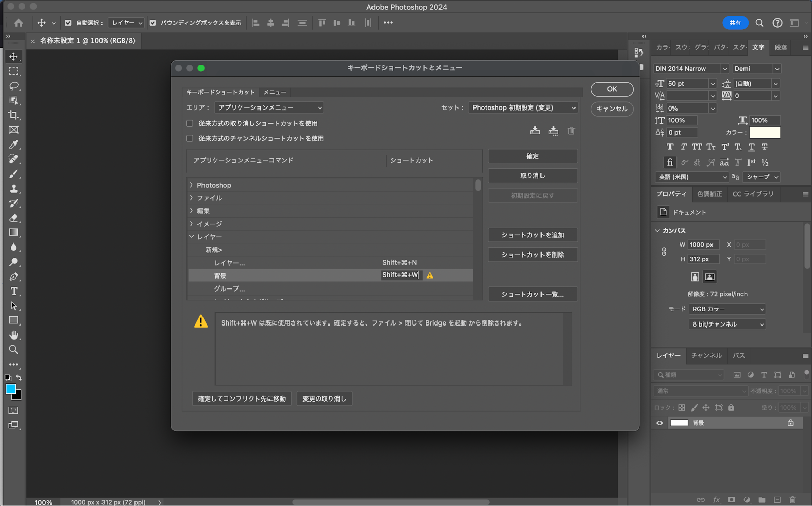Viewport: 812px width, 506px height.
Task: Expand the イメージ menu group
Action: (191, 224)
